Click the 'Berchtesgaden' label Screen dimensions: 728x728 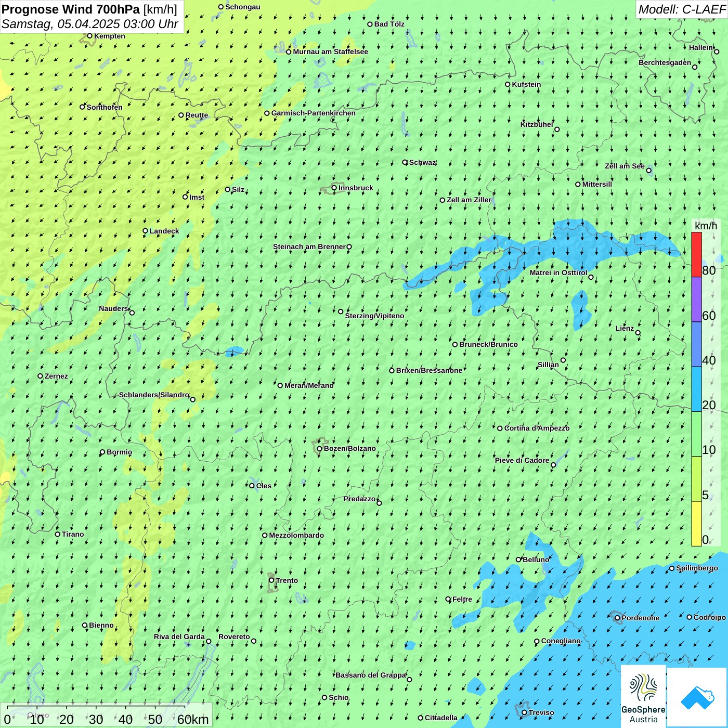(665, 62)
